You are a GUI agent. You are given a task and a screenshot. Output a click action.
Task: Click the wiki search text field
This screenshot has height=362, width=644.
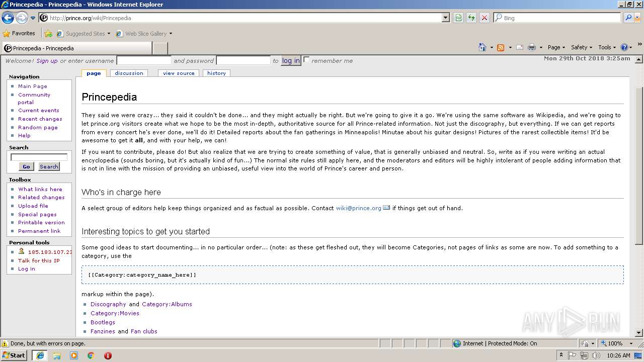[x=39, y=157]
